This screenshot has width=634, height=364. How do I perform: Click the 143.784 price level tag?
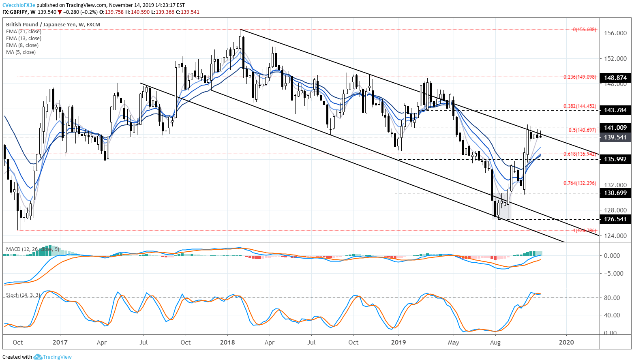[x=615, y=110]
